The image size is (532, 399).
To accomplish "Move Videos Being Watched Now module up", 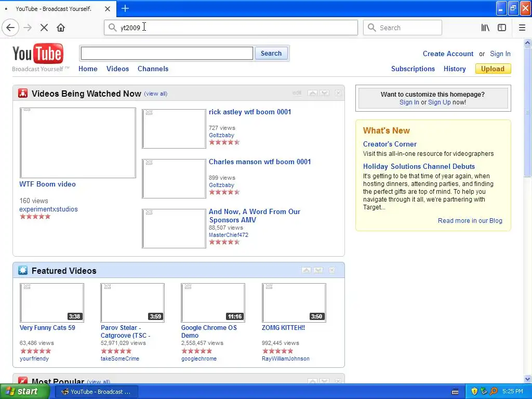I will tap(312, 93).
